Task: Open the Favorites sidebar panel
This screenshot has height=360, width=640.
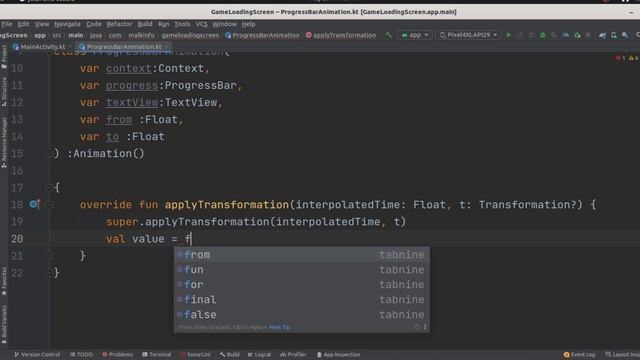Action: coord(4,281)
